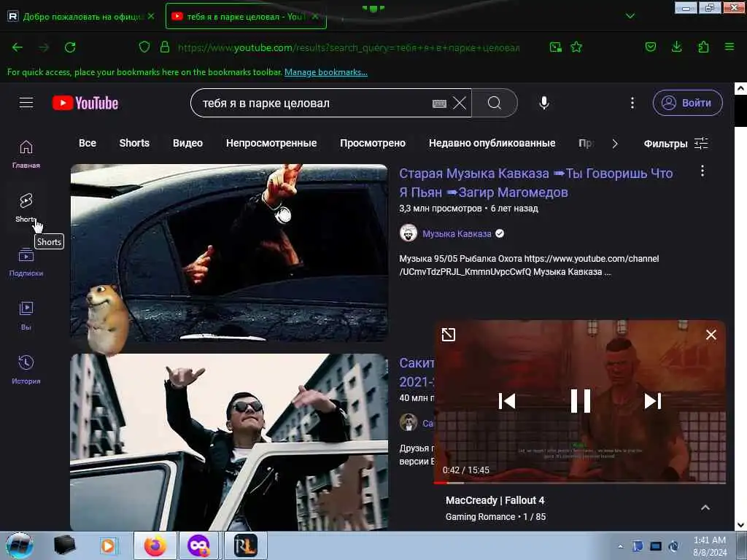Close the miniplayer
This screenshot has height=560, width=747.
coord(711,335)
